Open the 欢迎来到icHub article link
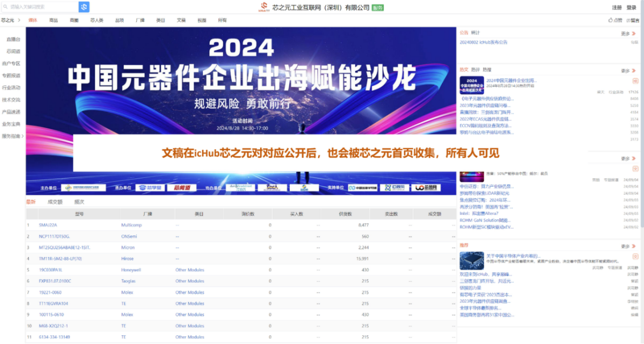The width and height of the screenshot is (644, 344). [x=486, y=275]
